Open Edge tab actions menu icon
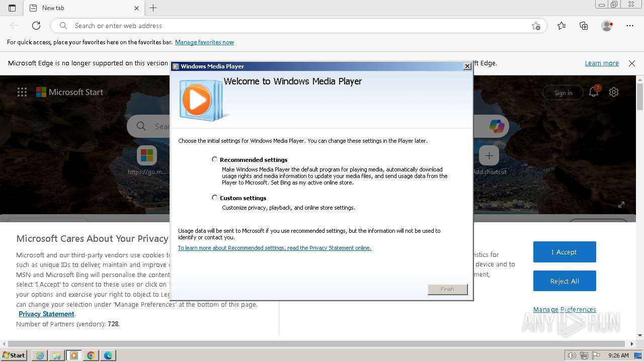This screenshot has height=362, width=644. coord(12,8)
